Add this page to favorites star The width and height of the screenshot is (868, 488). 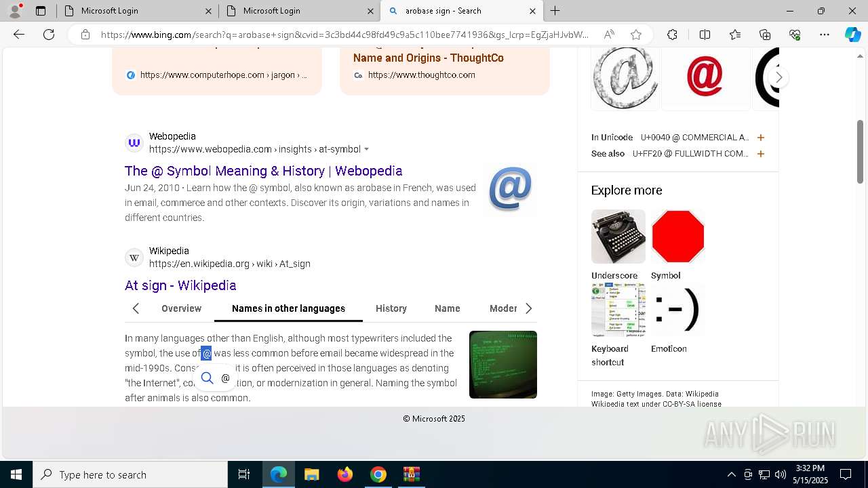[636, 35]
